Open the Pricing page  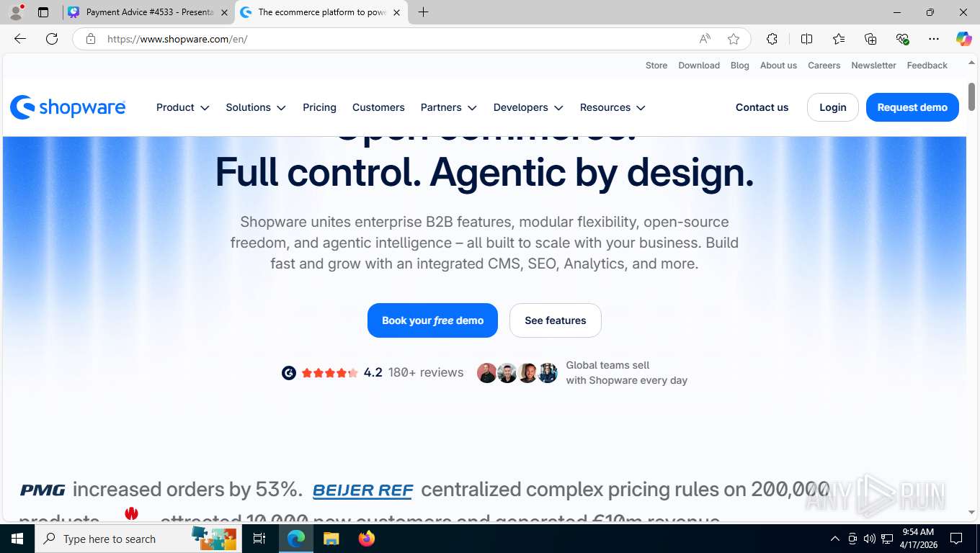(x=319, y=107)
